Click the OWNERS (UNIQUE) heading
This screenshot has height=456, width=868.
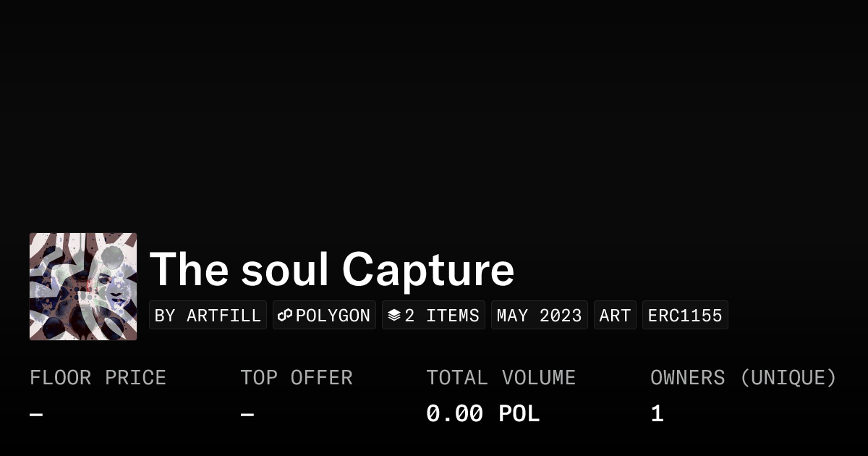(x=743, y=378)
